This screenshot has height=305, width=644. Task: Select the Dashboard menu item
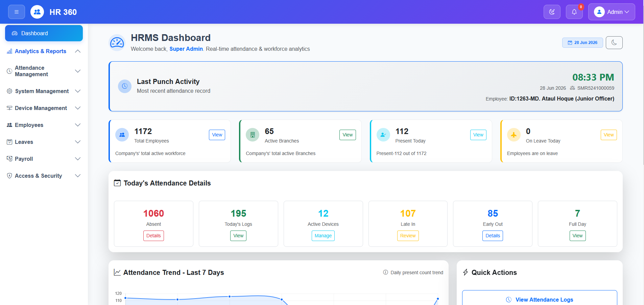[44, 33]
